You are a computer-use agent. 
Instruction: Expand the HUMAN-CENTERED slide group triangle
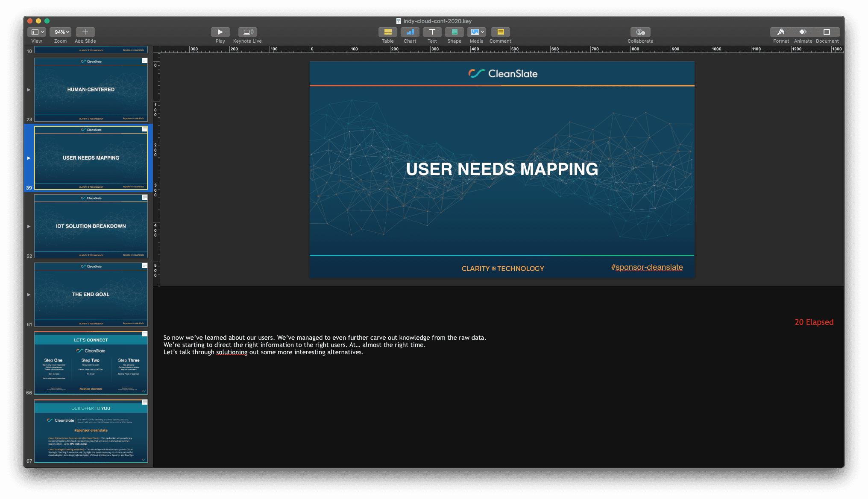pyautogui.click(x=29, y=90)
